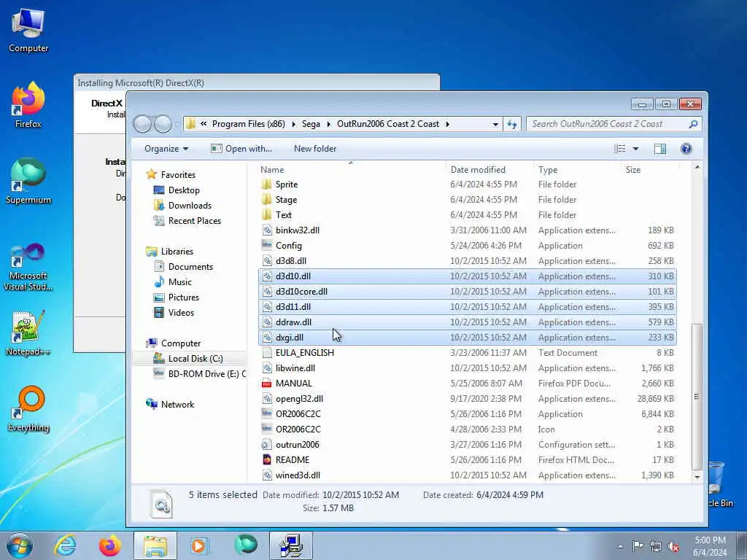Screen dimensions: 747x560
Task: Click the Windows Start orb
Action: pos(20,545)
